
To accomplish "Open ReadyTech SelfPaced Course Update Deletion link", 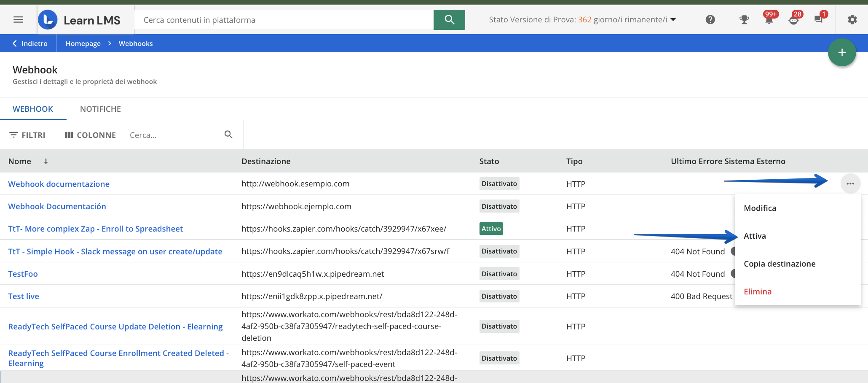I will pos(115,326).
